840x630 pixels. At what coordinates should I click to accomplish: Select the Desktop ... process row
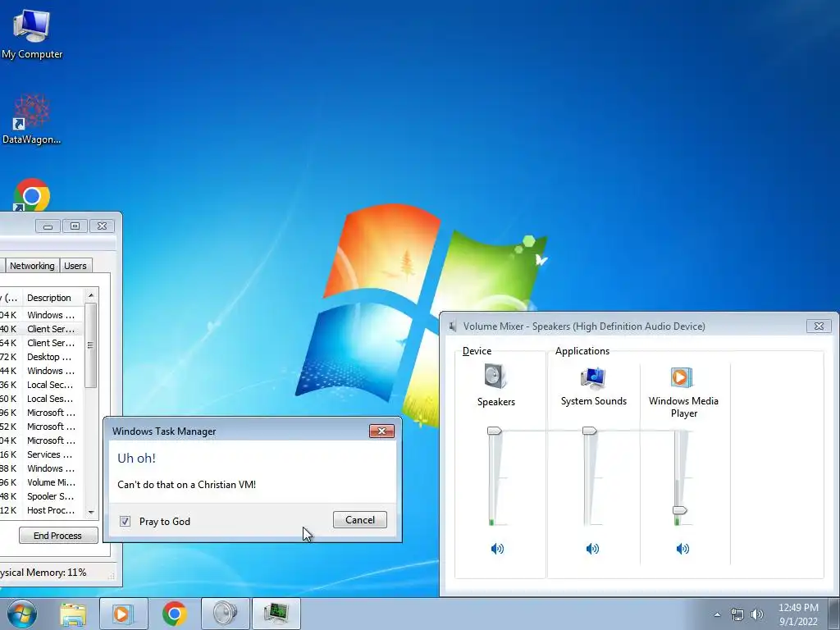42,357
